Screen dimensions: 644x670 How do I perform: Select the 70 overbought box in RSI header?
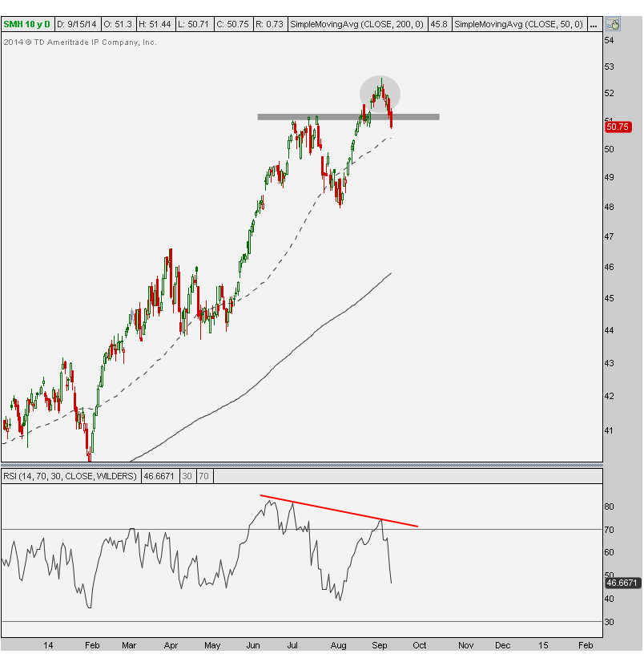click(x=204, y=476)
